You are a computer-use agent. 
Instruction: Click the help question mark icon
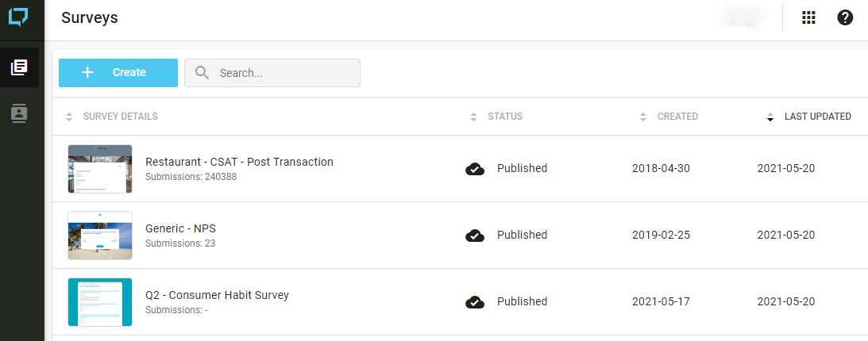tap(845, 17)
